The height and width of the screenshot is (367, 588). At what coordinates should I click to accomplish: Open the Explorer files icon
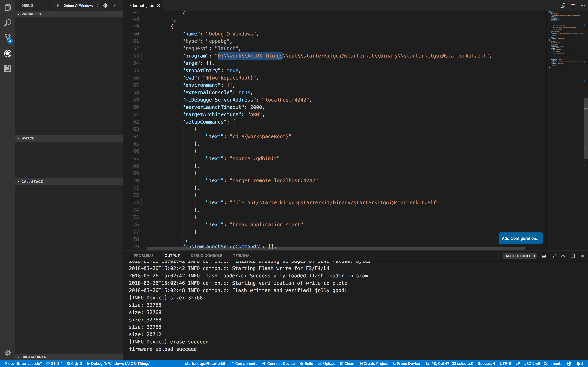[x=8, y=8]
